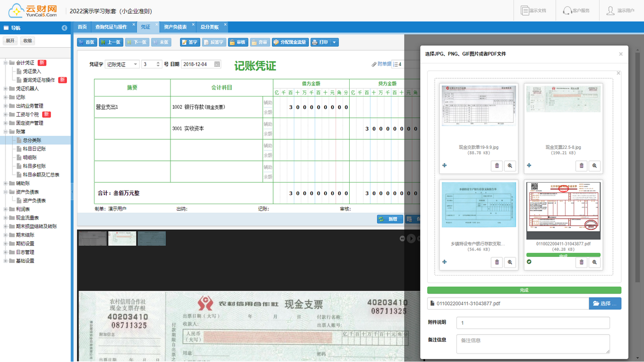Viewport: 644px width, 362px height.
Task: Delete 现金支票22.5-8.jpg using its trash icon
Action: point(581,165)
